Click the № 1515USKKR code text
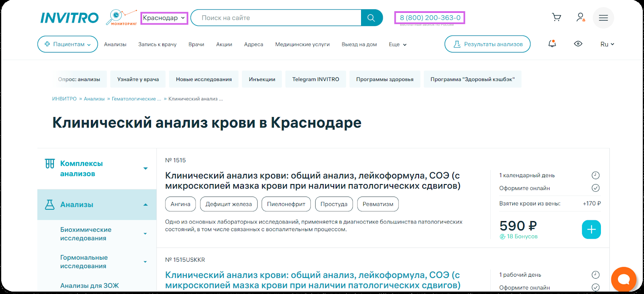The image size is (644, 294). pos(185,260)
